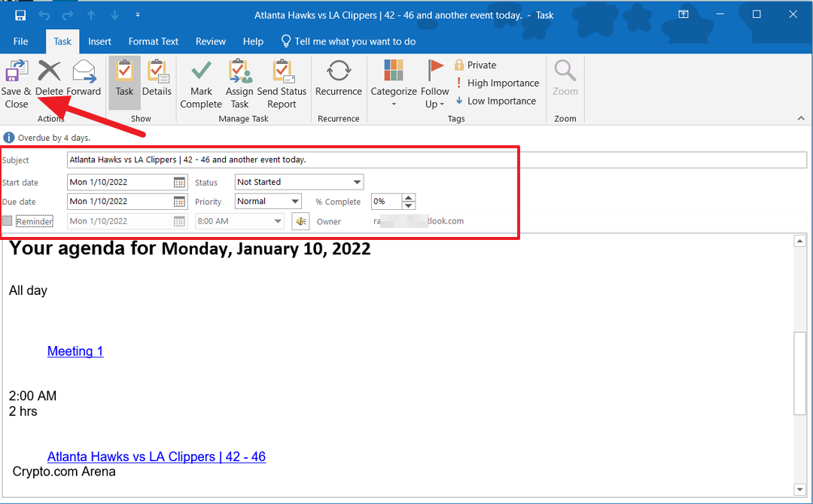813x504 pixels.
Task: Open the Help tab
Action: pyautogui.click(x=253, y=41)
